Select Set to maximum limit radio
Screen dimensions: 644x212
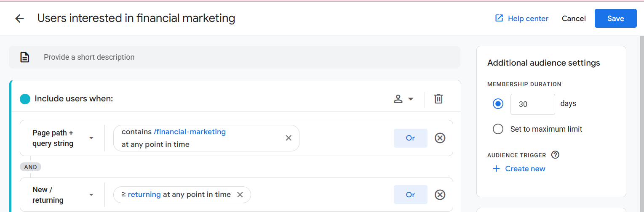[x=498, y=129]
